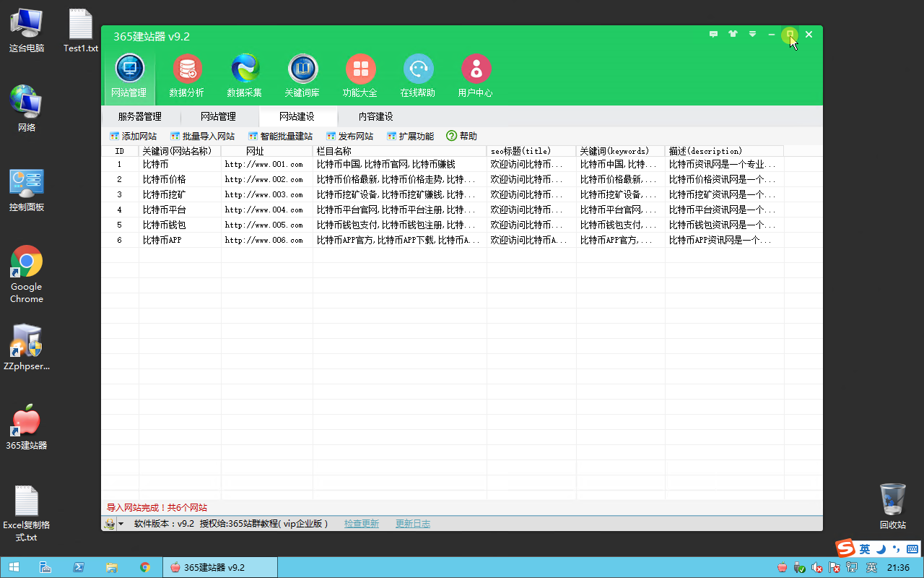This screenshot has height=578, width=924.
Task: Select the ZZphpserver desktop shortcut
Action: [27, 347]
